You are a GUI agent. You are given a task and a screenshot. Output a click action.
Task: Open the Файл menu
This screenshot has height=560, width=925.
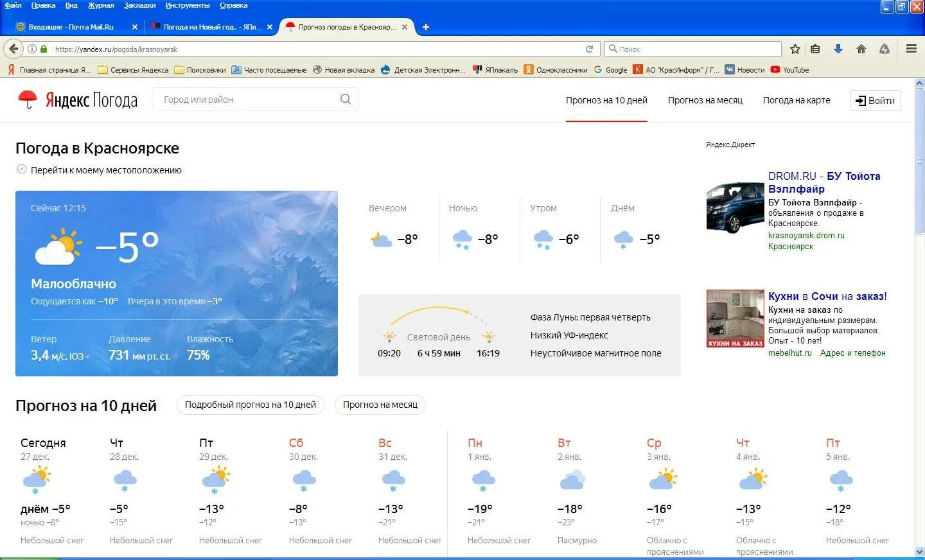[13, 5]
